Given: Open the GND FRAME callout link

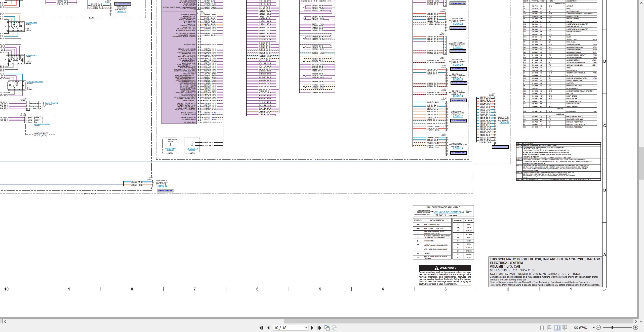Looking at the screenshot, I should (171, 149).
